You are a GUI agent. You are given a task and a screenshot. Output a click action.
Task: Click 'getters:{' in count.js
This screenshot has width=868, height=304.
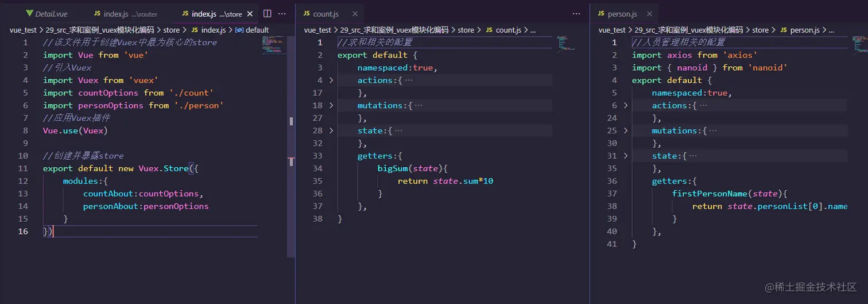pos(380,156)
